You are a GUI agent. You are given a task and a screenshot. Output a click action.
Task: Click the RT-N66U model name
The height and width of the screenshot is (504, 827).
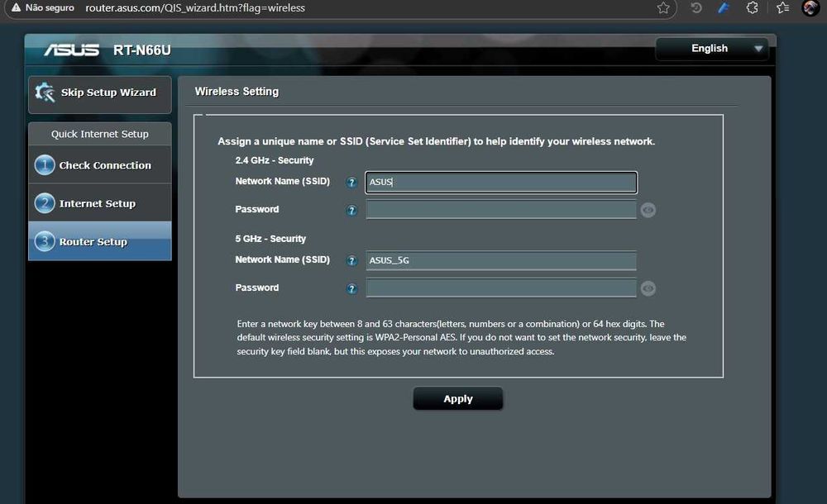click(142, 50)
